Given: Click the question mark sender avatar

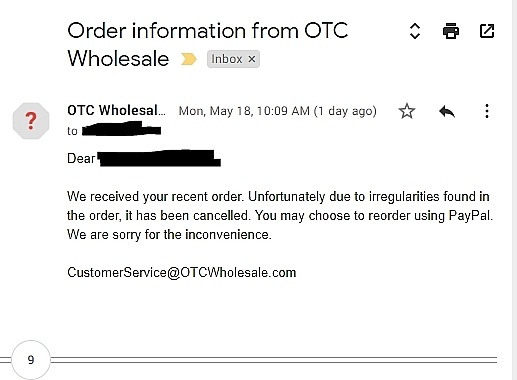Looking at the screenshot, I should click(x=31, y=121).
